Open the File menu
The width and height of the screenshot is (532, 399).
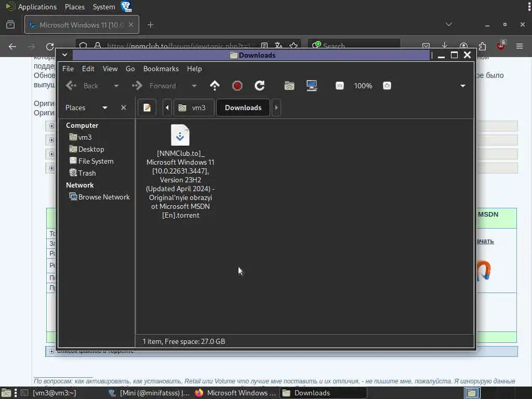tap(68, 69)
